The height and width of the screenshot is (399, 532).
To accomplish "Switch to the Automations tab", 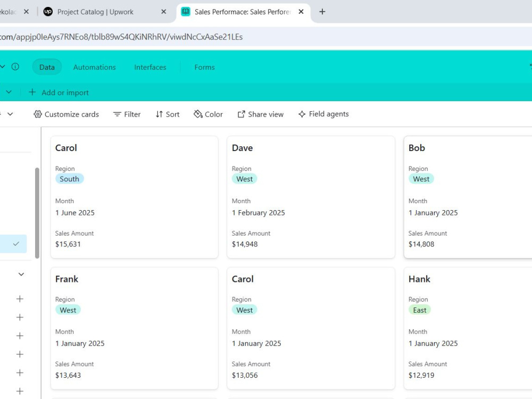I will click(x=94, y=67).
